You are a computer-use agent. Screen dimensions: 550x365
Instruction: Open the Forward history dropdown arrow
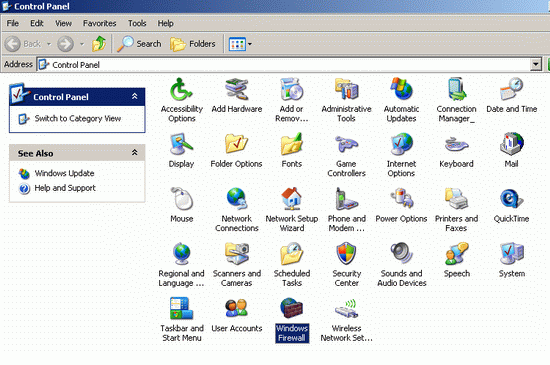[82, 44]
